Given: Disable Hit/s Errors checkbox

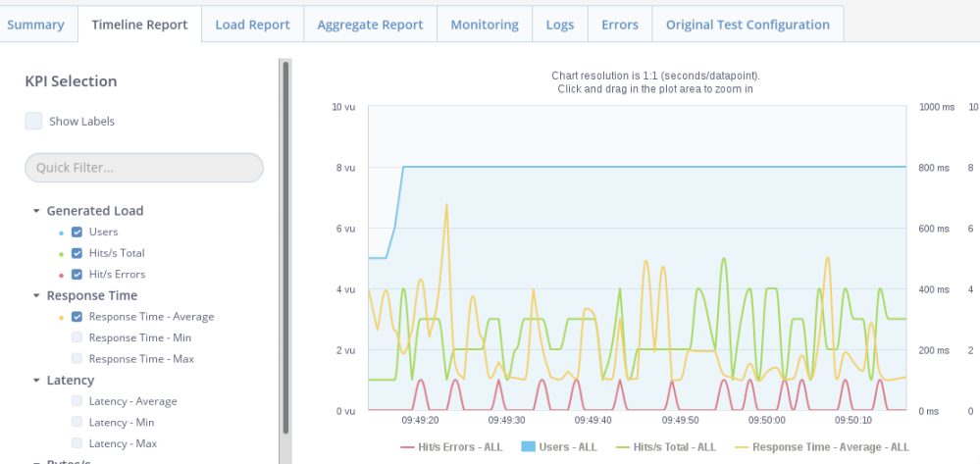Looking at the screenshot, I should (77, 275).
